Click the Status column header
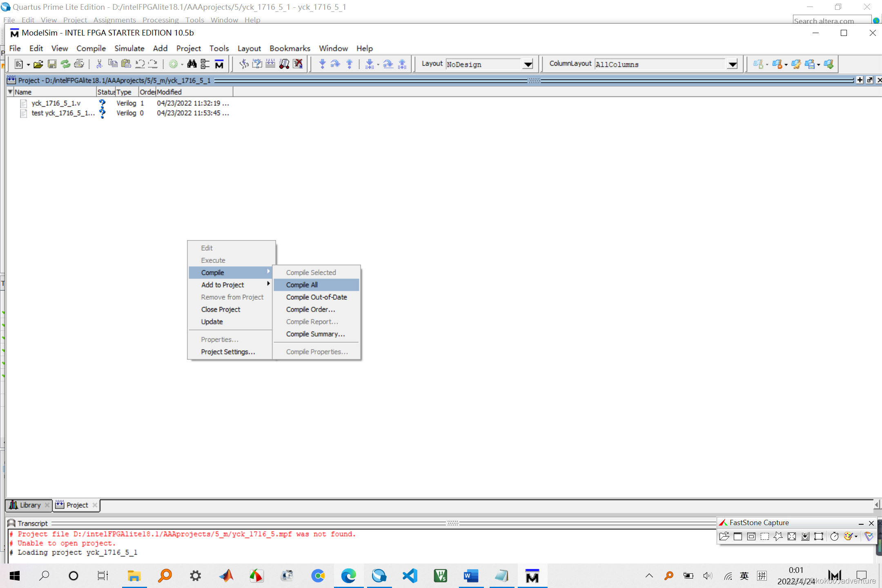882x588 pixels. pyautogui.click(x=106, y=92)
